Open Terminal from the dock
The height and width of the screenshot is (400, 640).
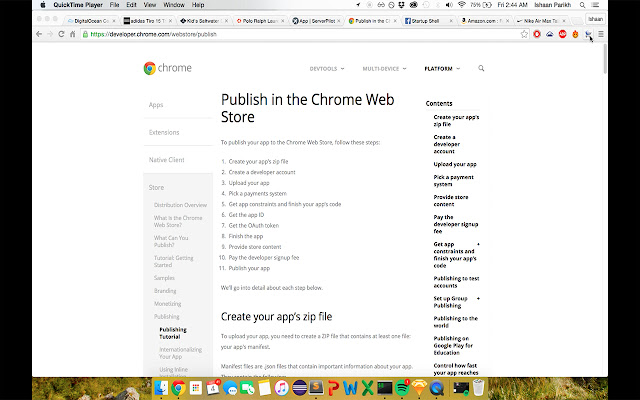(385, 388)
